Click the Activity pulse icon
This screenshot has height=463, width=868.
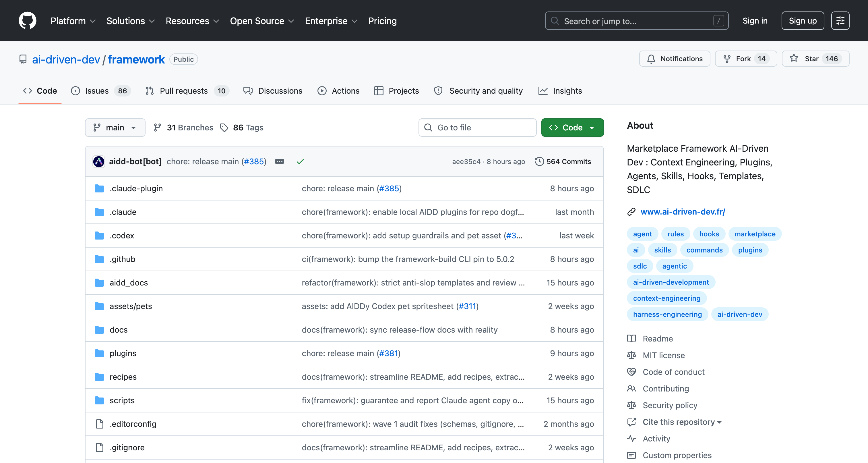point(631,438)
